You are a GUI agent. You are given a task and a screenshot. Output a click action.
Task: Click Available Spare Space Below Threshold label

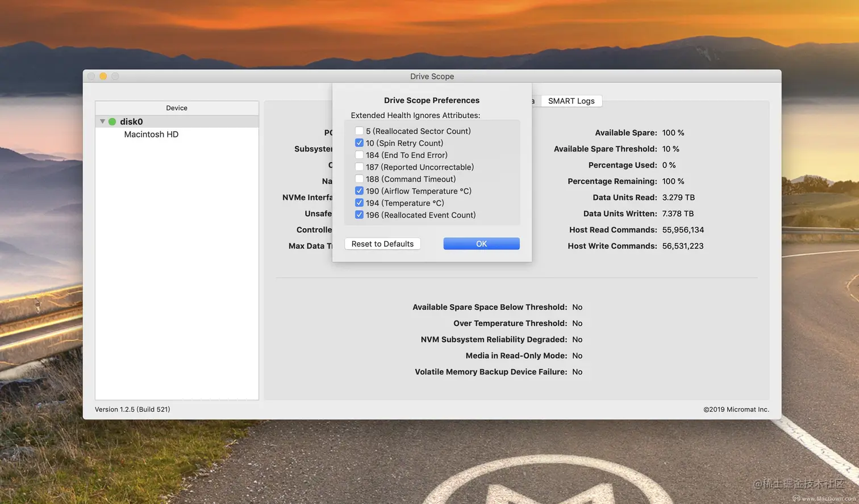point(490,307)
